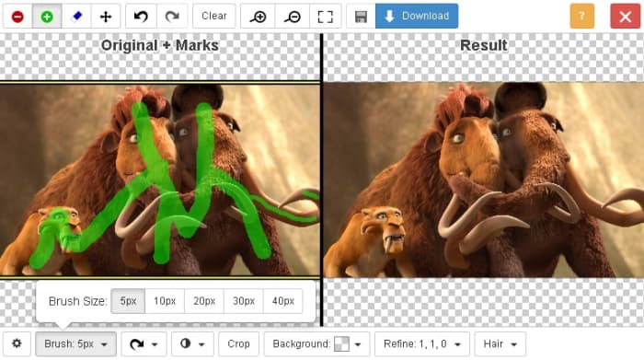Open the Background color dropdown
The height and width of the screenshot is (360, 644).
316,344
